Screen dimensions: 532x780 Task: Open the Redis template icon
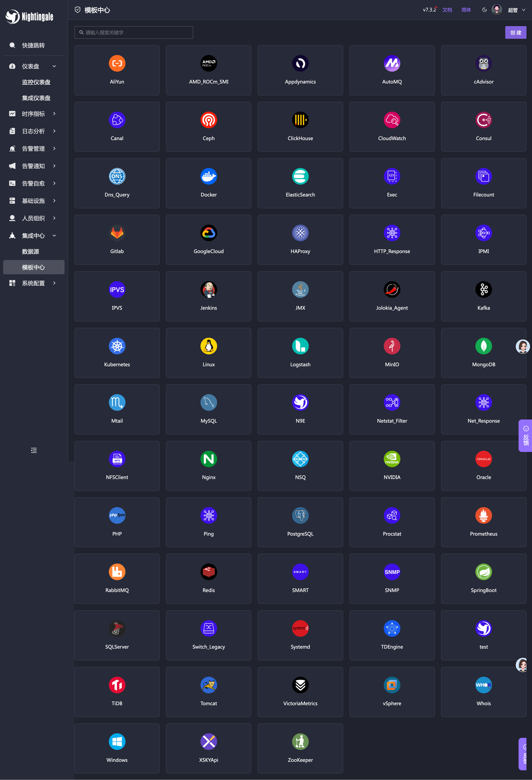(208, 572)
